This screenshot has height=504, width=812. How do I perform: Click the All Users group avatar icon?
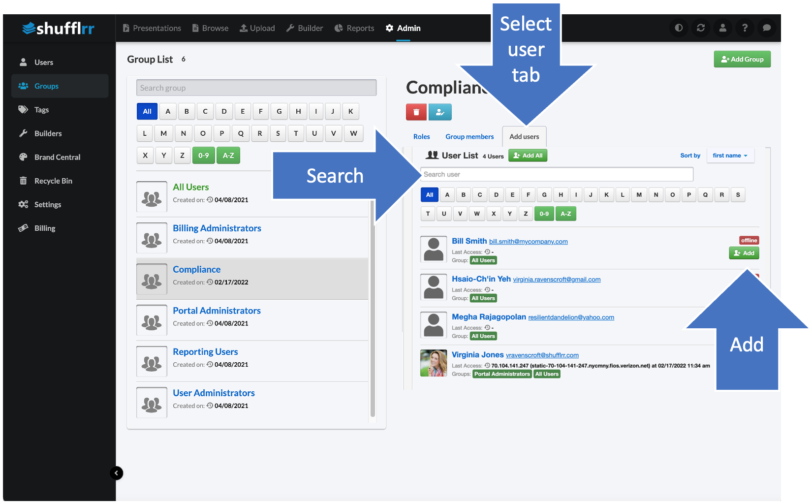tap(152, 196)
